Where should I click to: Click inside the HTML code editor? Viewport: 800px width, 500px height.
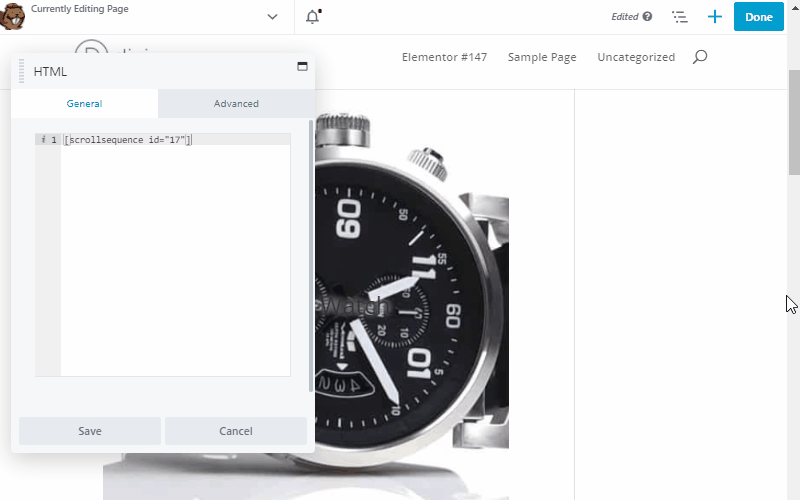click(176, 255)
